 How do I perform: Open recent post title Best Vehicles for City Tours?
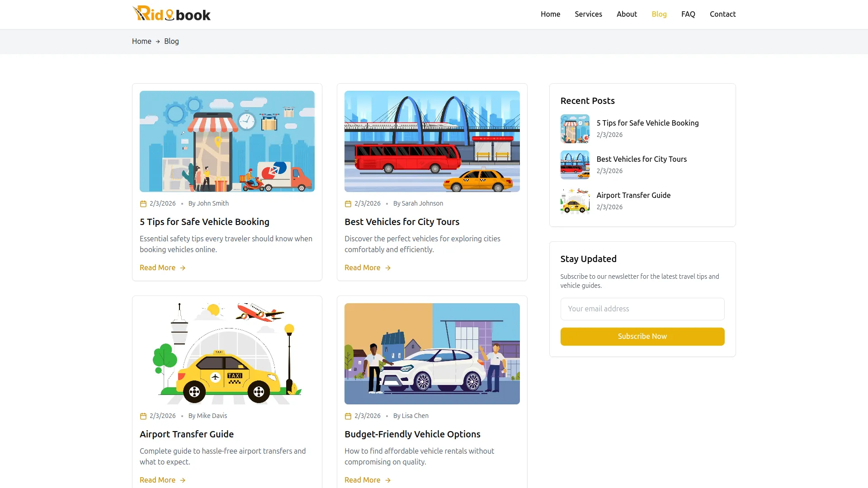[x=641, y=159]
